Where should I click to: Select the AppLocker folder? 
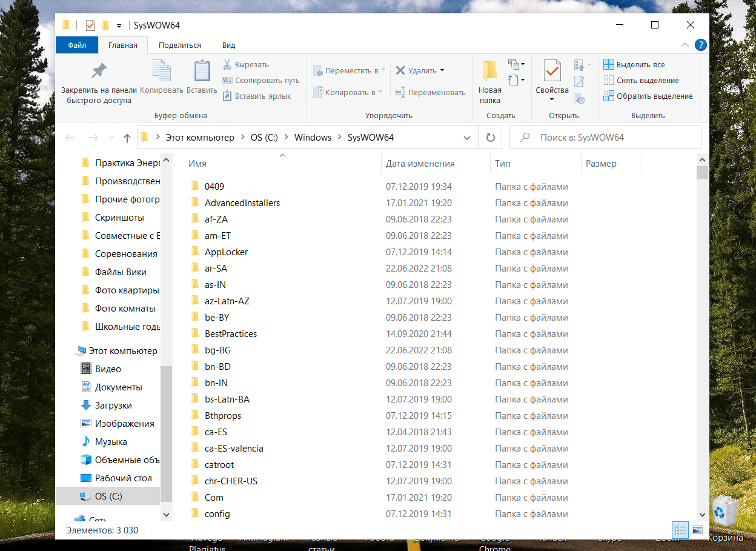[226, 252]
